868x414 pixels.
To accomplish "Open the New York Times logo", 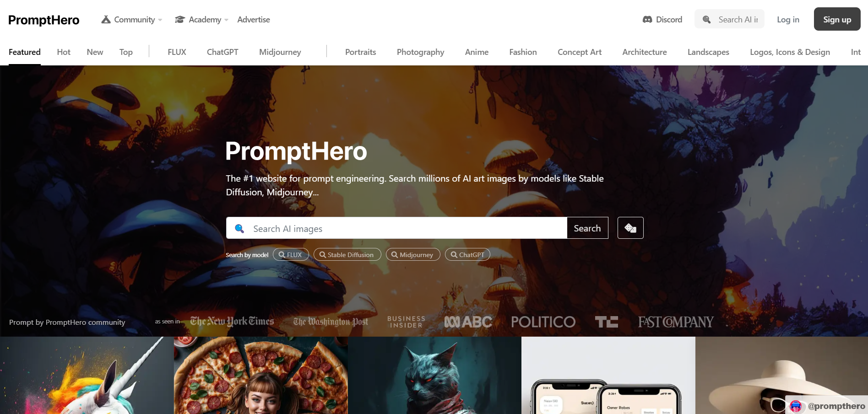I will pyautogui.click(x=232, y=322).
